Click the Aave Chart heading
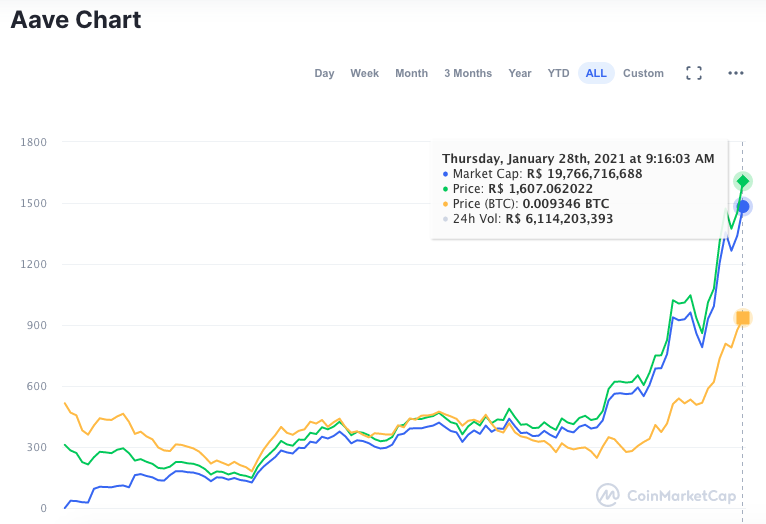 [76, 20]
